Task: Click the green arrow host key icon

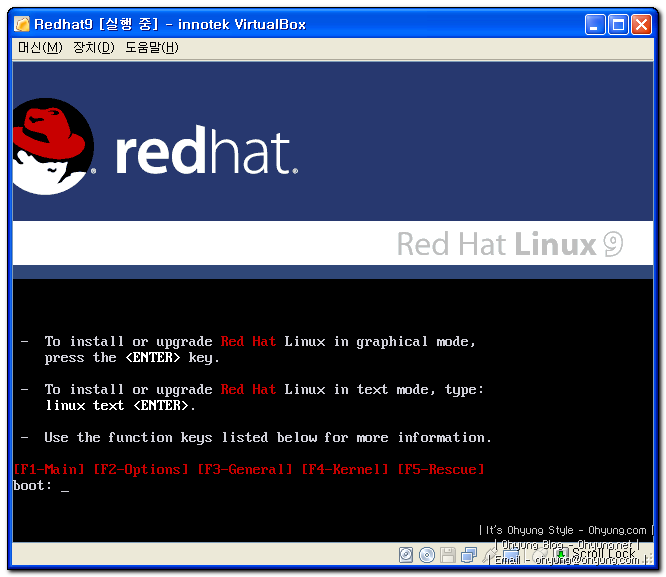Action: pos(561,554)
